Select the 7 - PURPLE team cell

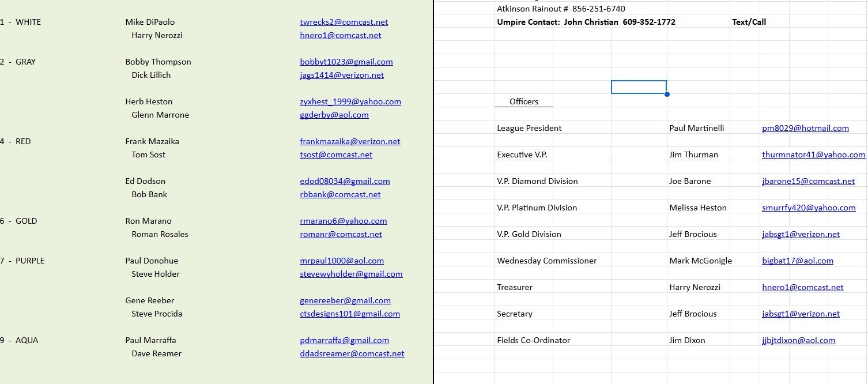click(22, 261)
